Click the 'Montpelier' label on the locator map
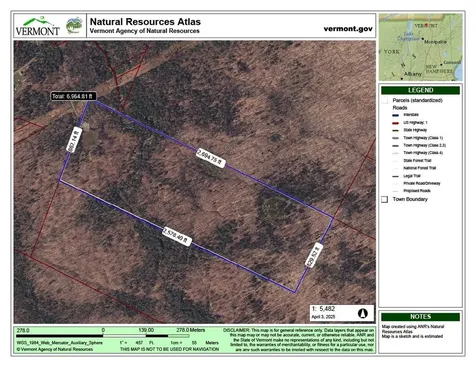This screenshot has height=367, width=476. pyautogui.click(x=436, y=42)
